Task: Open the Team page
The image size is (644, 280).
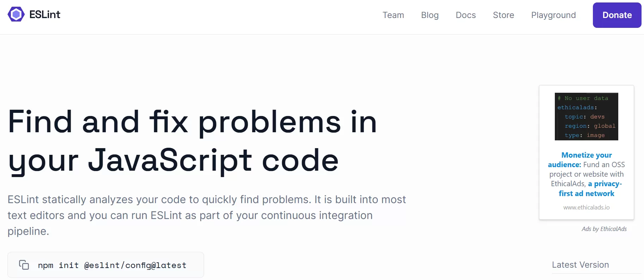Action: coord(393,15)
